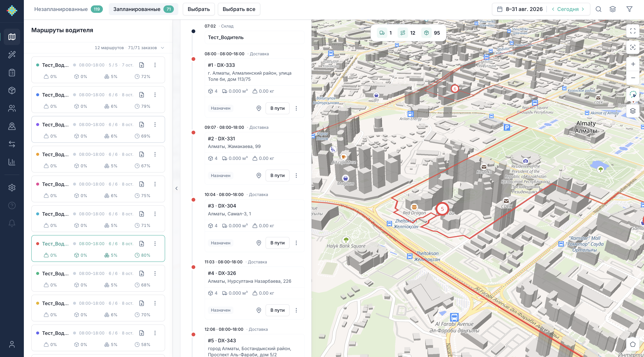This screenshot has height=357, width=644.
Task: Zoom out the map with minus
Action: (x=633, y=78)
